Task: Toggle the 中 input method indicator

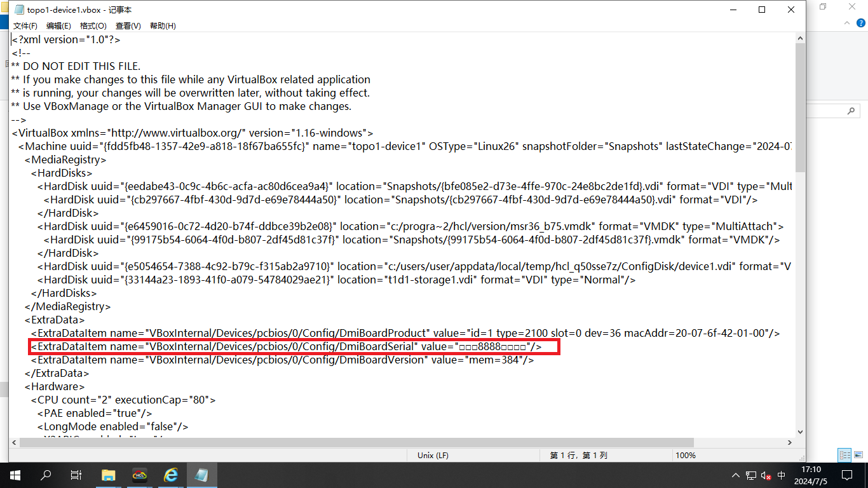Action: point(782,475)
